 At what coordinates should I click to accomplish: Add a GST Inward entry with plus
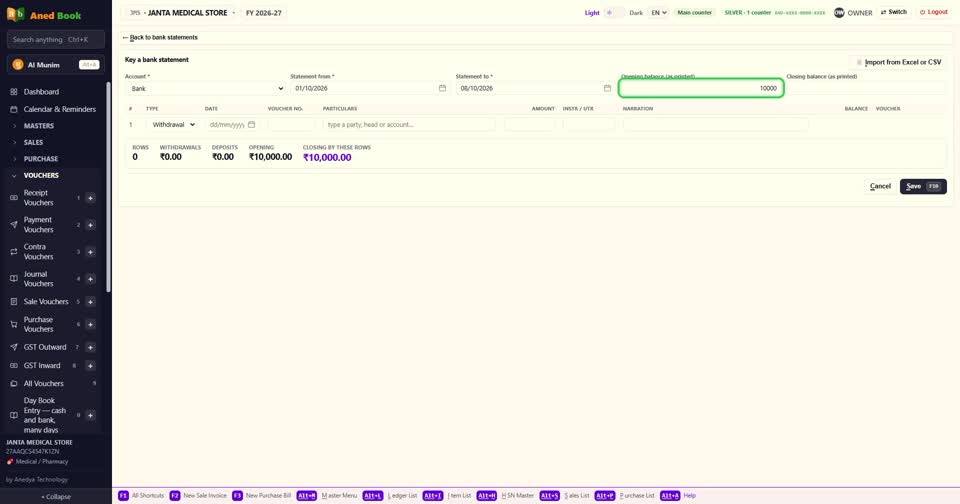click(x=91, y=366)
